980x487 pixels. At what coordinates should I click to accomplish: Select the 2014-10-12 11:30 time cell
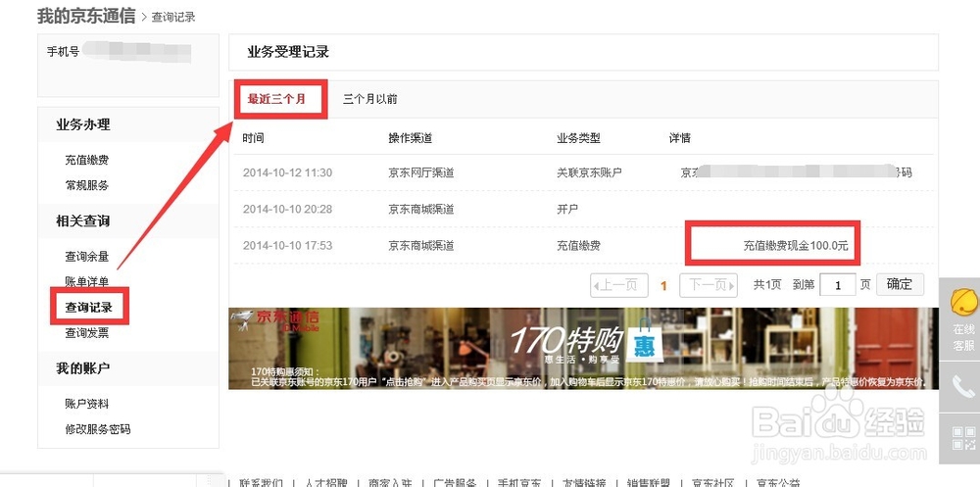[287, 172]
